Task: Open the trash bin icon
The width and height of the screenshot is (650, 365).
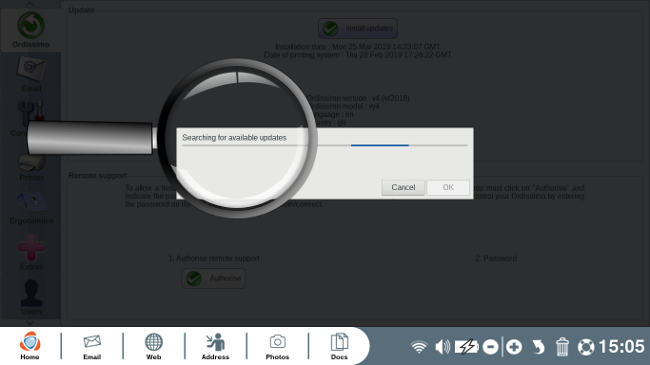Action: pyautogui.click(x=562, y=347)
